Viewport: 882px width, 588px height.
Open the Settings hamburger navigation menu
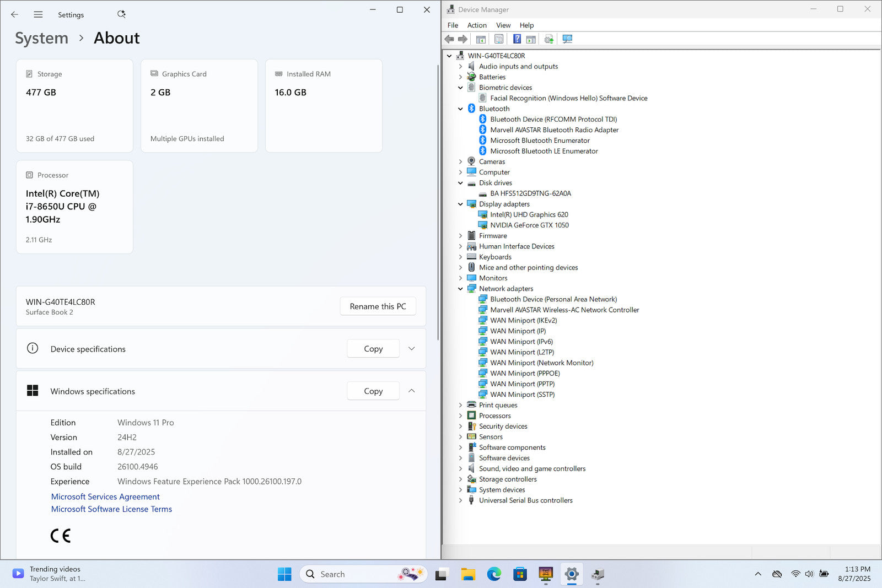pyautogui.click(x=38, y=15)
